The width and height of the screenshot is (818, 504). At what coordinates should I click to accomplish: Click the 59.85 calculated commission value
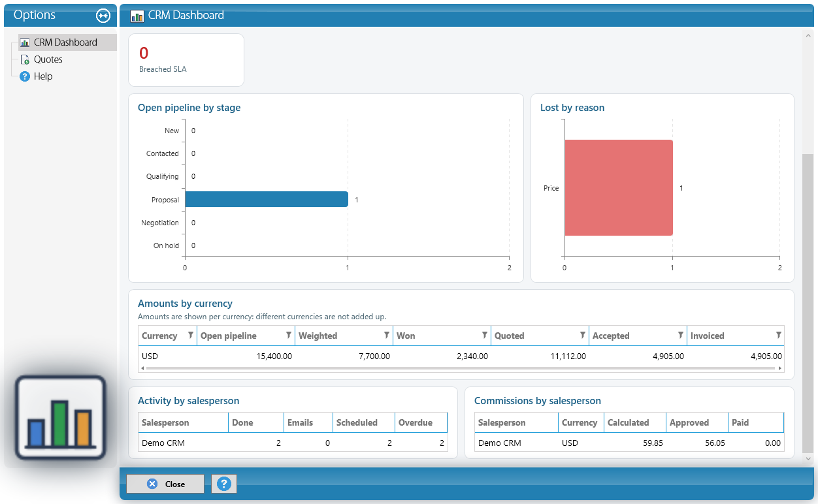tap(635, 443)
